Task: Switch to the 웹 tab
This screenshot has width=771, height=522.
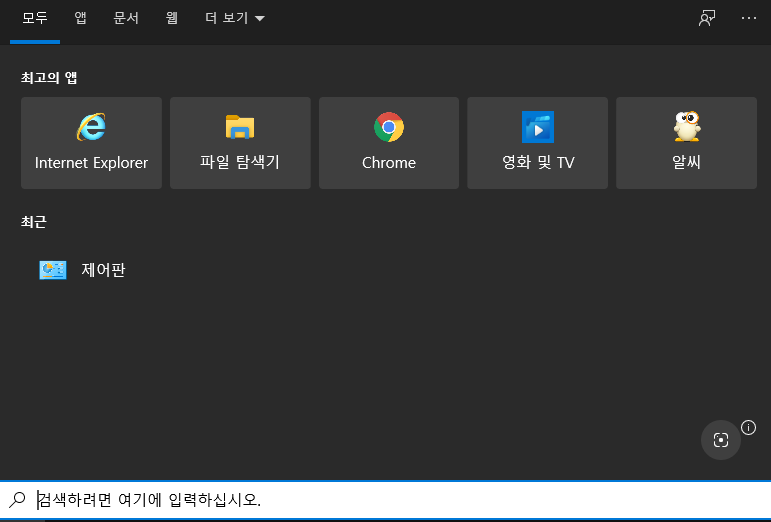Action: coord(171,18)
